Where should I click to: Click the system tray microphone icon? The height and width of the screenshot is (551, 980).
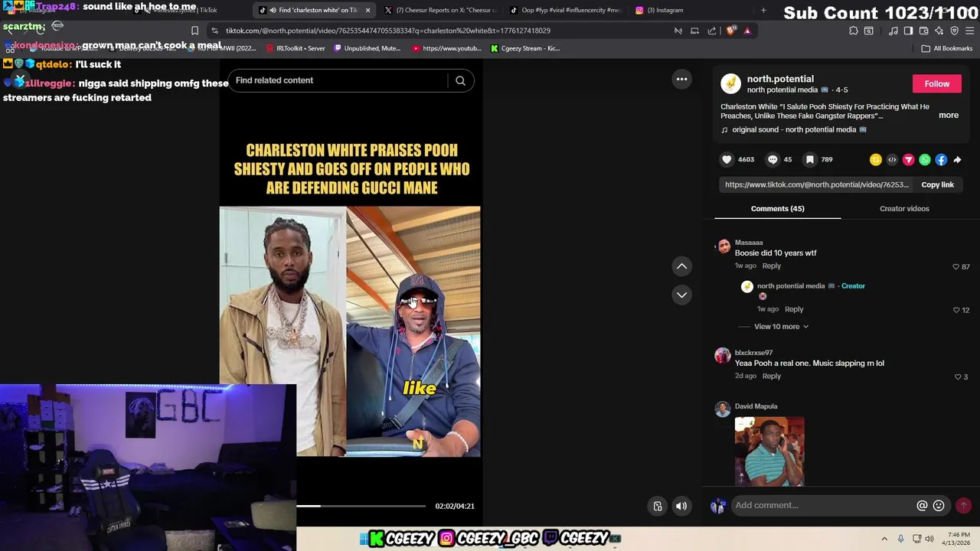900,539
